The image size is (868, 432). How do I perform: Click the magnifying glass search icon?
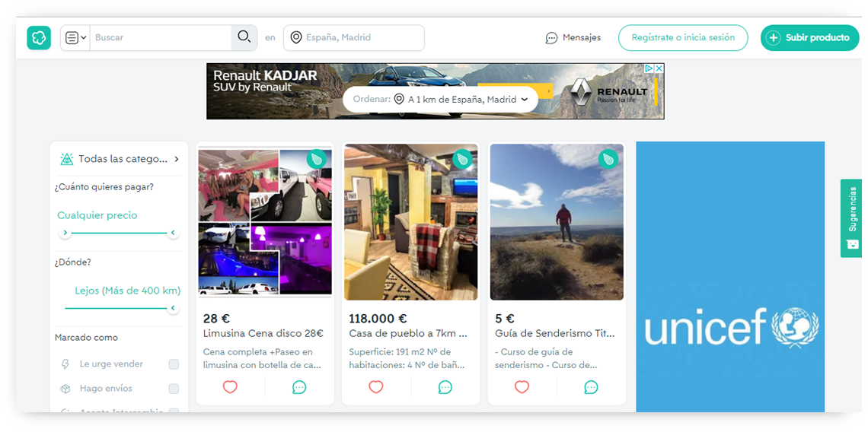[x=244, y=37]
